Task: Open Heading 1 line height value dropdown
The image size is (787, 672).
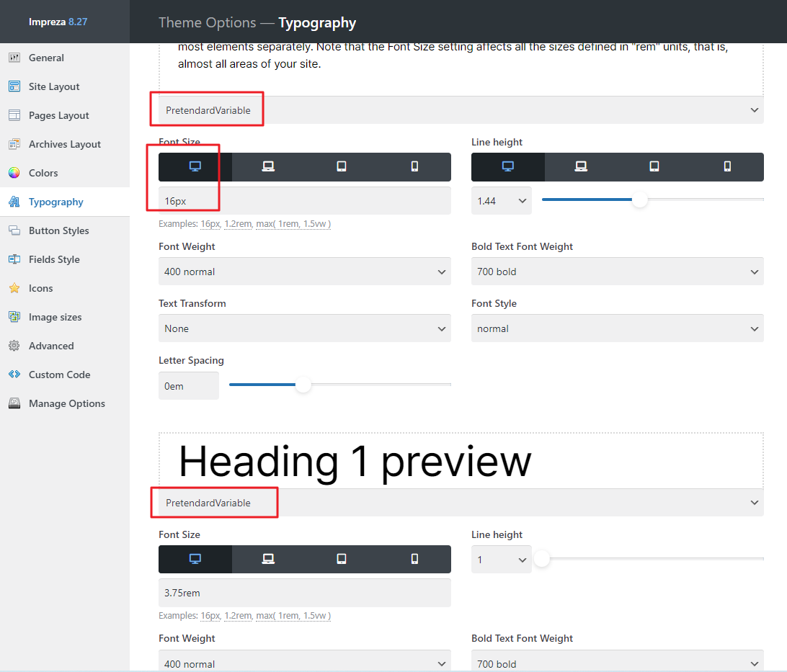Action: click(x=502, y=560)
